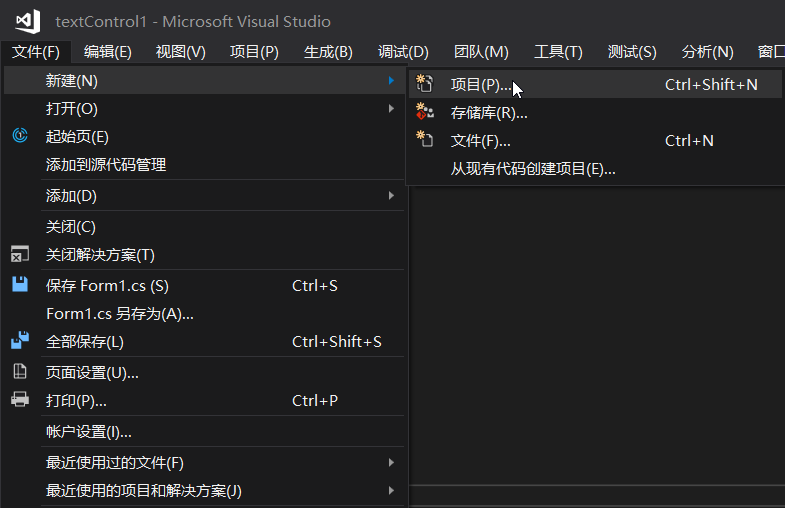785x508 pixels.
Task: Select 添加到源代码管理 menu entry
Action: (x=204, y=165)
